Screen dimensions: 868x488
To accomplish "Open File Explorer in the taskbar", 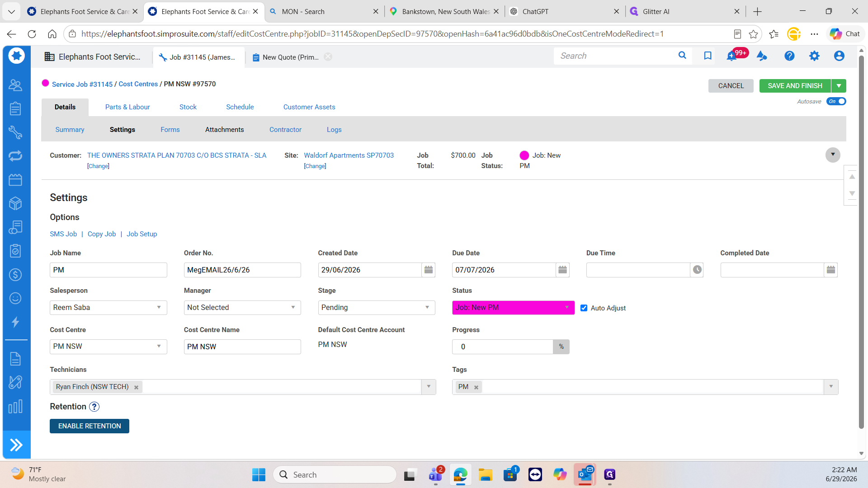I will point(486,475).
